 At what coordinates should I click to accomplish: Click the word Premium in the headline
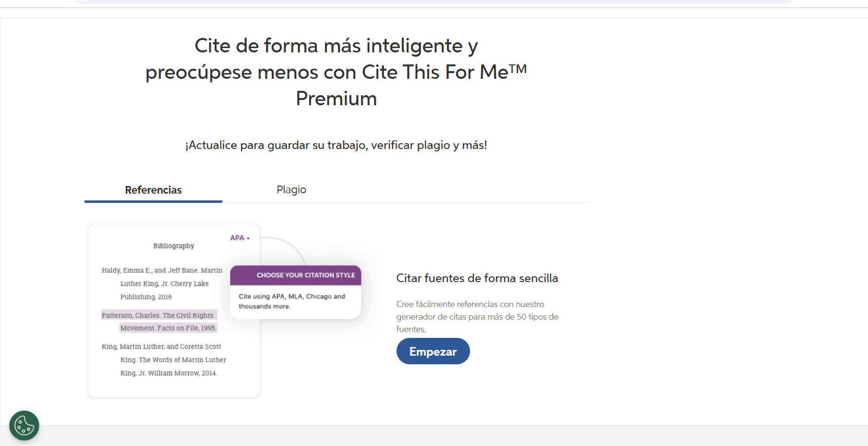(x=336, y=99)
